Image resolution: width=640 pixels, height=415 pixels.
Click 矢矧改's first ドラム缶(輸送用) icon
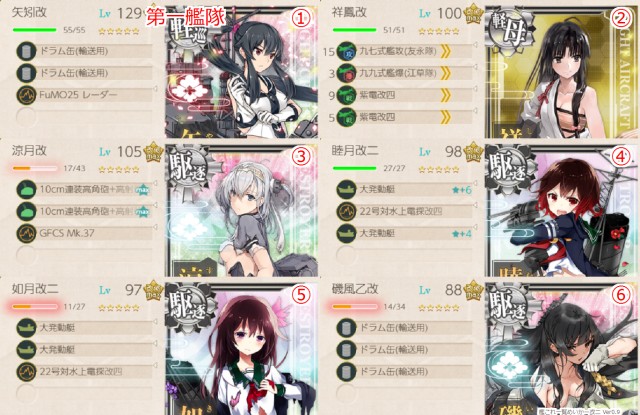pyautogui.click(x=27, y=51)
